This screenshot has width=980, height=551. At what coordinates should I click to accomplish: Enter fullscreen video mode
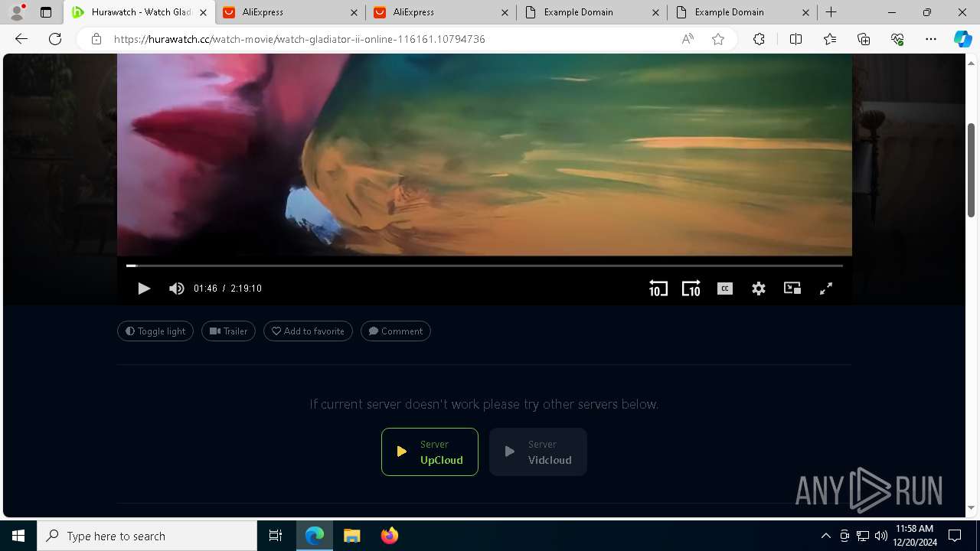pyautogui.click(x=826, y=289)
